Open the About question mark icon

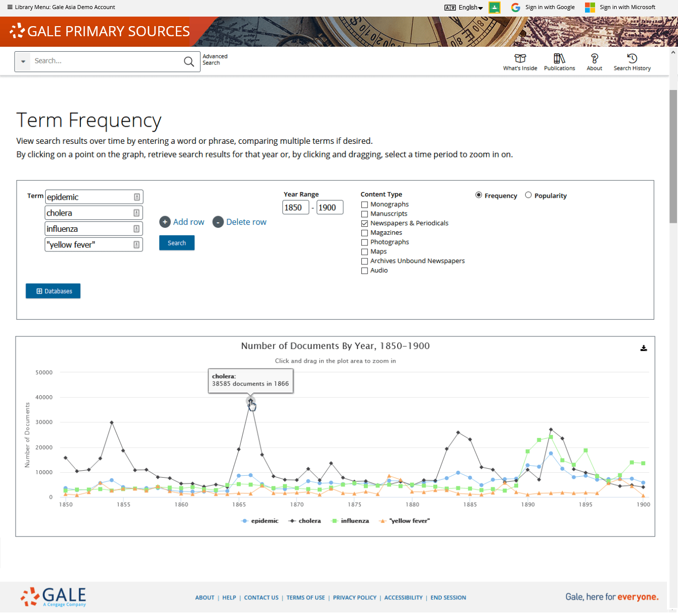(595, 58)
